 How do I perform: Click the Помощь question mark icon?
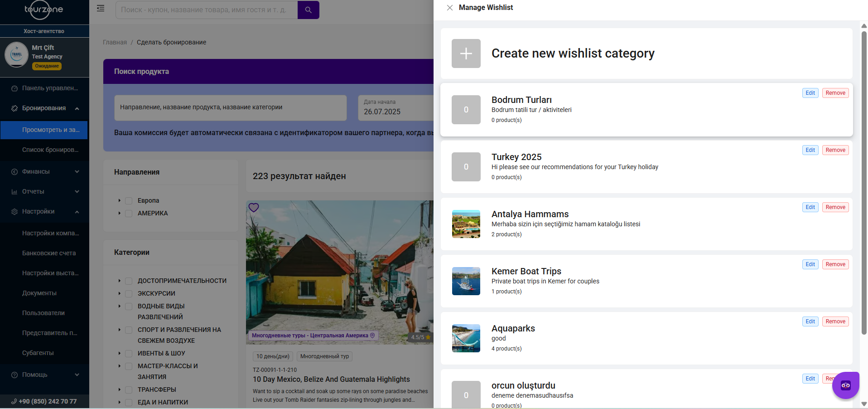coord(14,375)
